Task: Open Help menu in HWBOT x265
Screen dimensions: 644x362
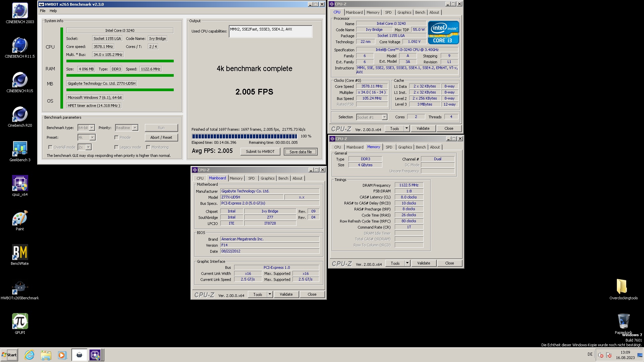Action: point(53,11)
